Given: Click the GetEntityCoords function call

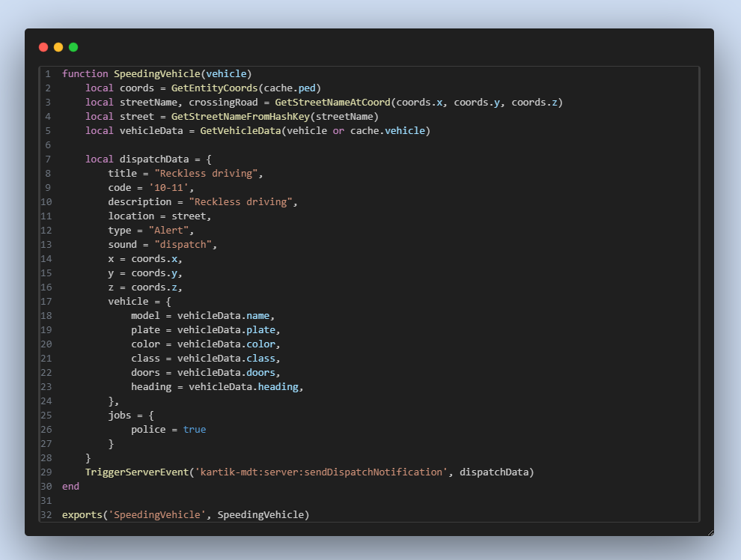Looking at the screenshot, I should [214, 88].
